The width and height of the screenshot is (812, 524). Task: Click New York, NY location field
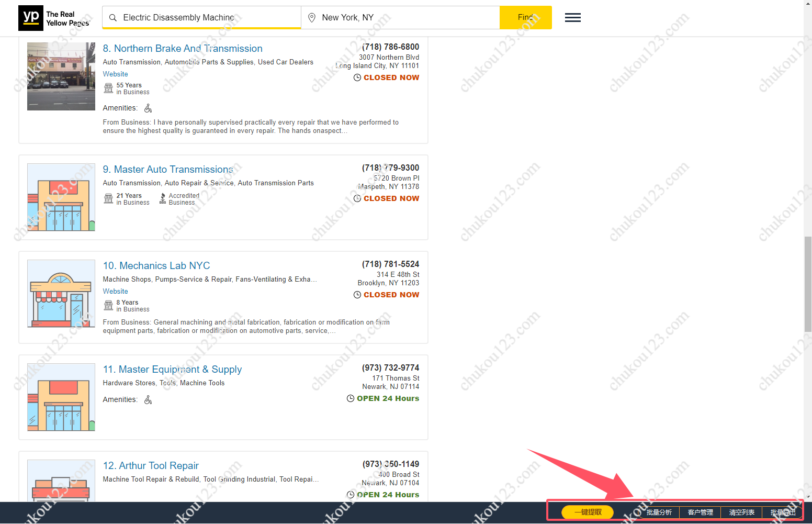[401, 18]
